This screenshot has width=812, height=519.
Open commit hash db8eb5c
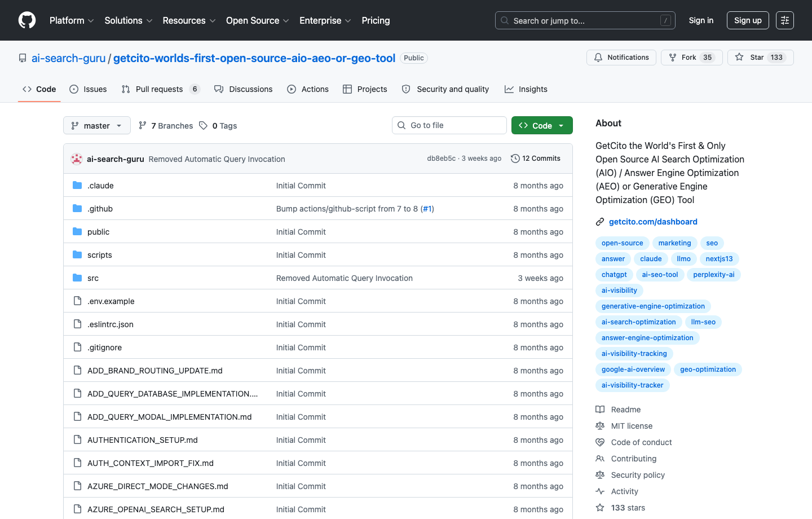tap(441, 159)
